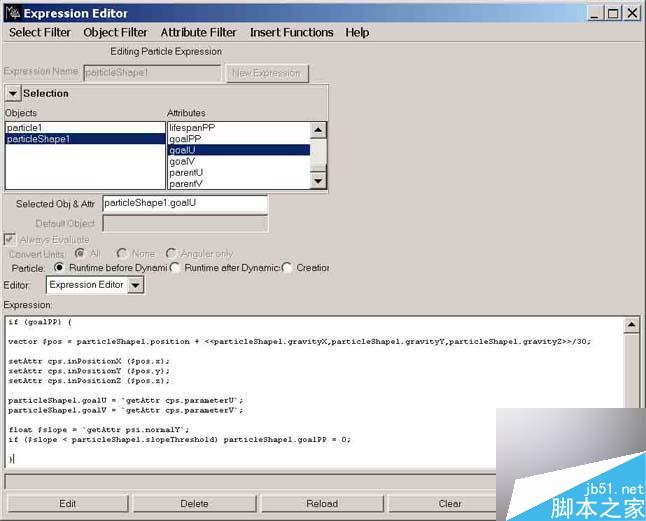Click Attributes list scroll down arrow

coord(318,180)
